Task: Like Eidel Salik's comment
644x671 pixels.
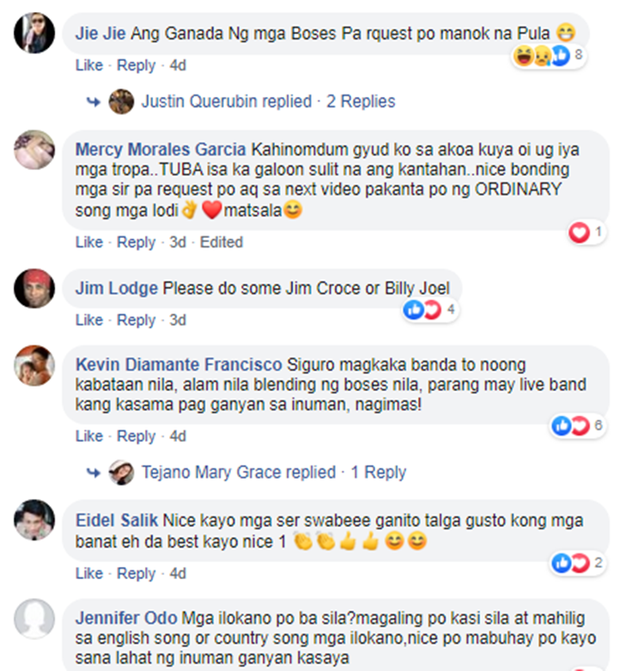Action: [89, 573]
